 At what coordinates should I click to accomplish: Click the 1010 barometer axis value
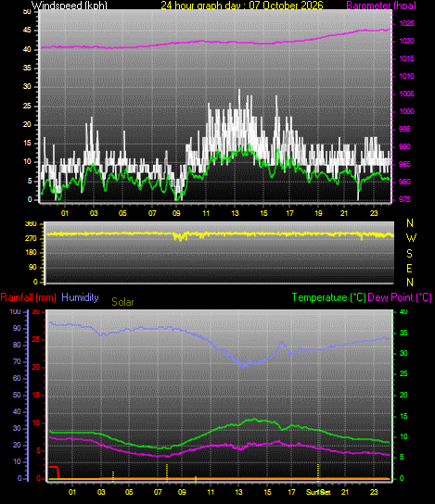(x=406, y=77)
